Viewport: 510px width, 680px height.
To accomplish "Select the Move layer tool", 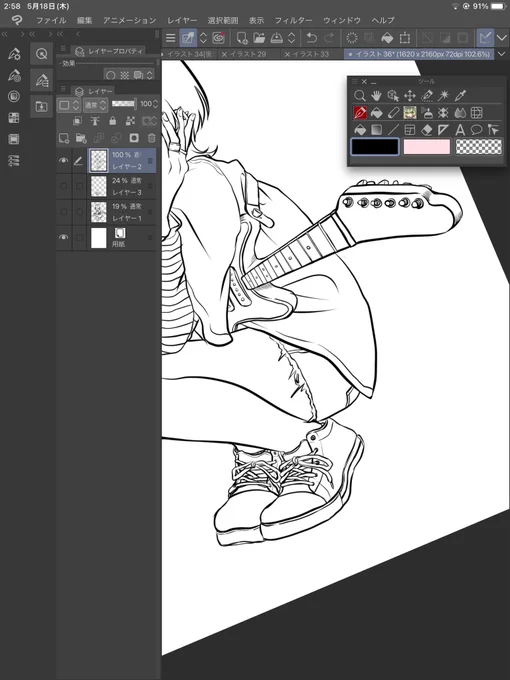I will click(x=409, y=95).
